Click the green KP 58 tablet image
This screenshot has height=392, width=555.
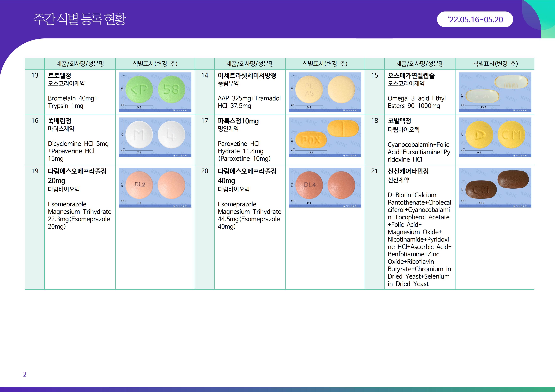coord(155,92)
